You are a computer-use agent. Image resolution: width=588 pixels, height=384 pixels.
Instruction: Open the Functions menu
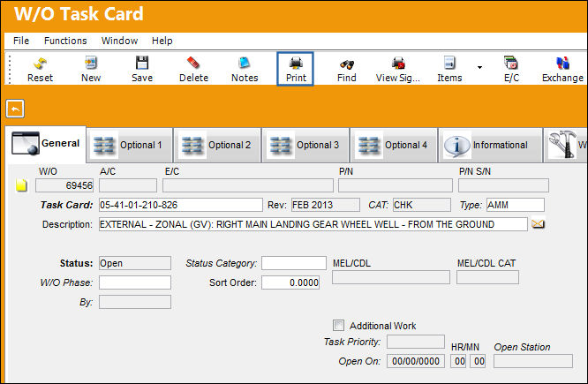[x=65, y=41]
